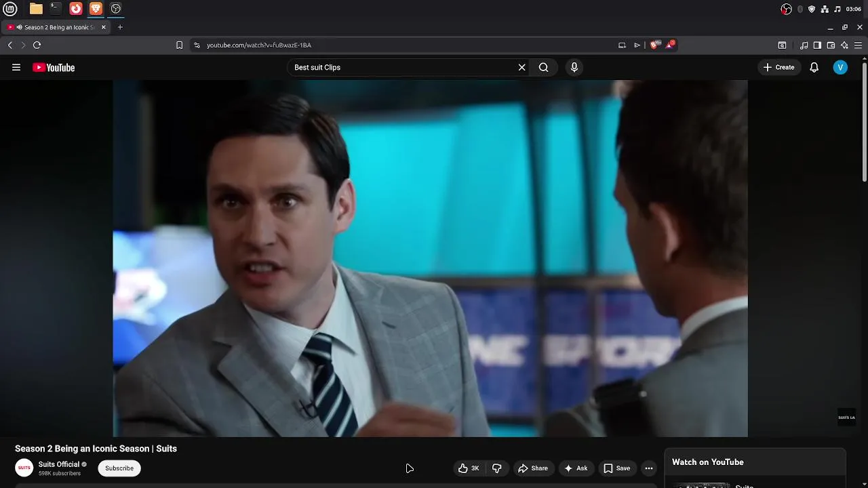This screenshot has width=868, height=488.
Task: Click the send/share arrow in address bar
Action: (x=637, y=45)
